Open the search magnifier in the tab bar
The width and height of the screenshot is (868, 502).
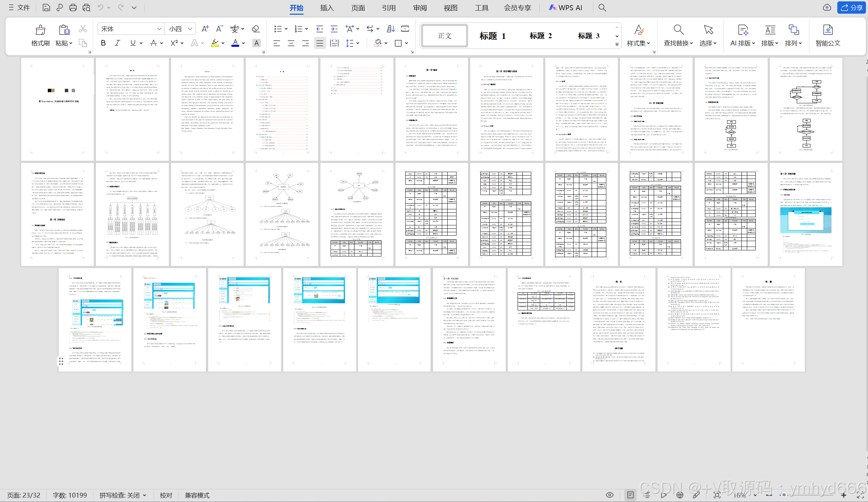point(602,8)
